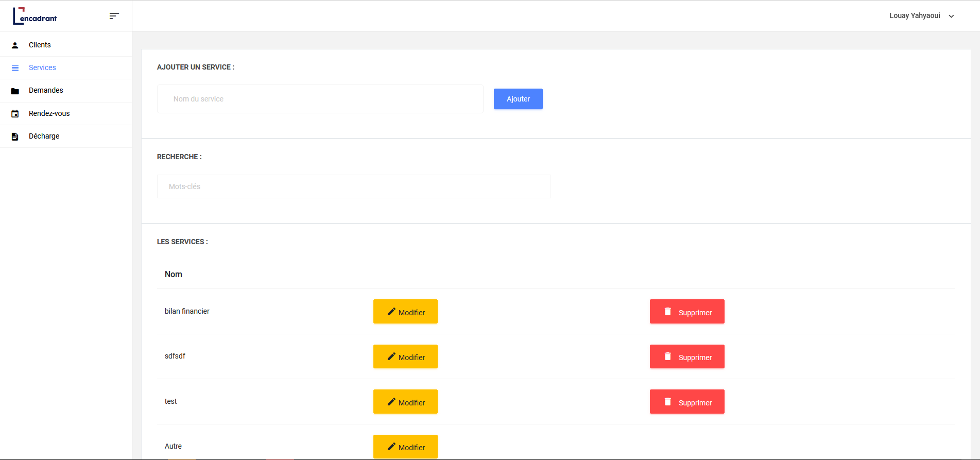Select the 'Autre' service name
Viewport: 980px width, 460px height.
[173, 446]
